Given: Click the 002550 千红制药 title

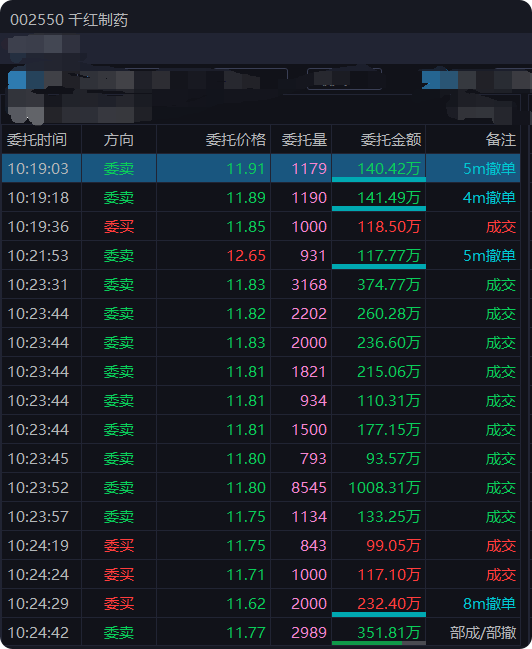Looking at the screenshot, I should click(69, 19).
